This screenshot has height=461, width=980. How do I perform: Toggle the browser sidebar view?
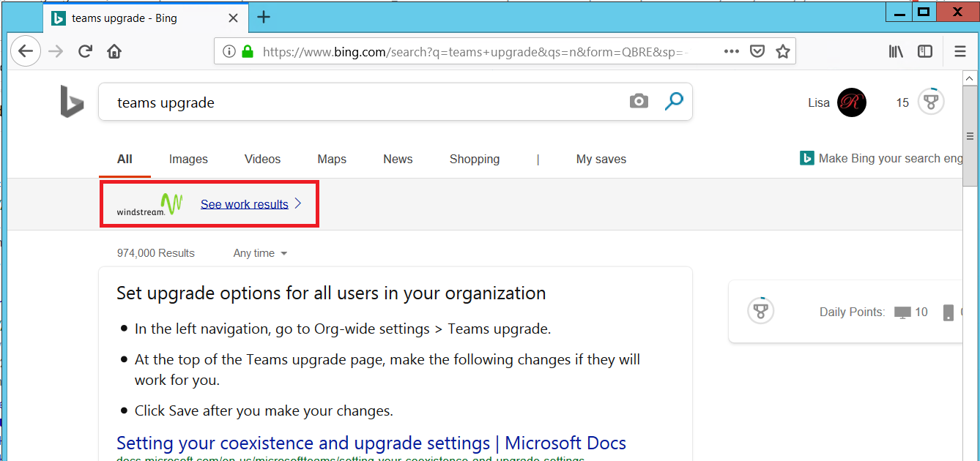coord(925,51)
